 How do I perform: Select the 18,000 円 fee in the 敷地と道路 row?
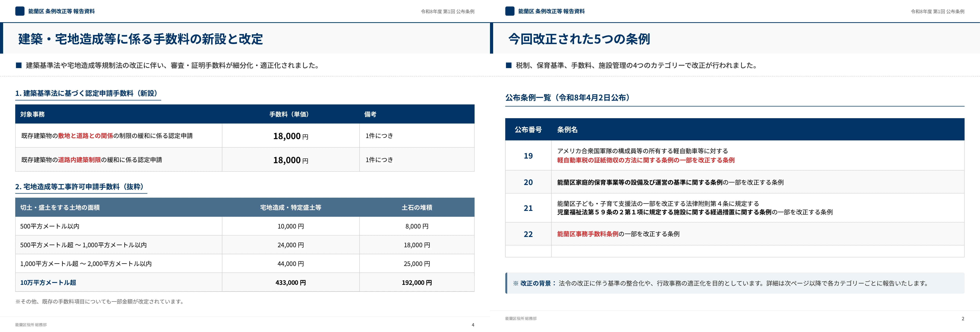click(291, 136)
